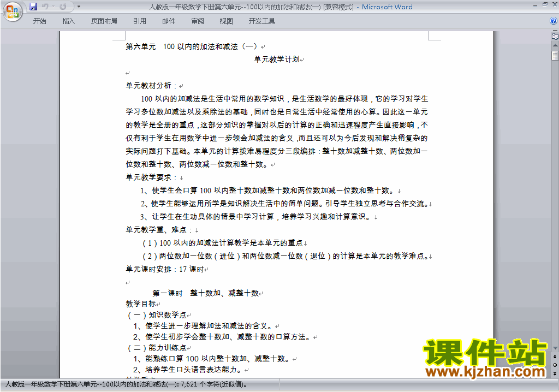559x392 pixels.
Task: Open the 审阅 ribbon tab
Action: click(198, 21)
